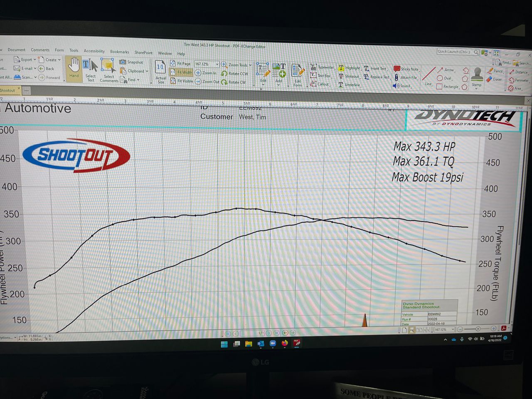Viewport: 532px width, 399px height.
Task: Toggle Fit Width view mode
Action: [182, 72]
